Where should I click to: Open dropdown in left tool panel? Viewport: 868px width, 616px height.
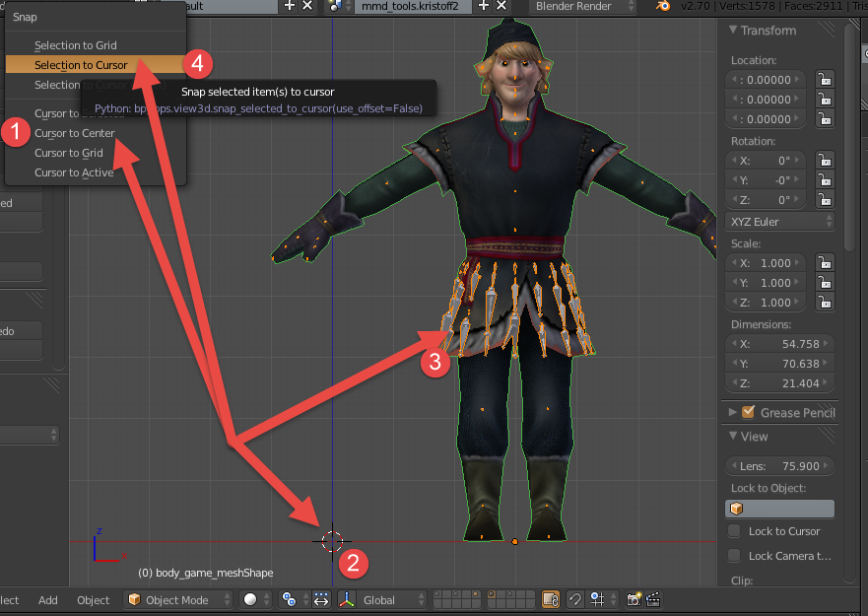(30, 434)
